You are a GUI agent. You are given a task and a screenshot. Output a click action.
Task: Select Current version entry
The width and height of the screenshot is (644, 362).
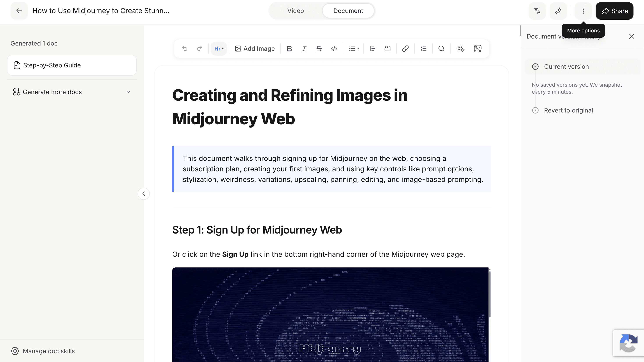pyautogui.click(x=582, y=67)
